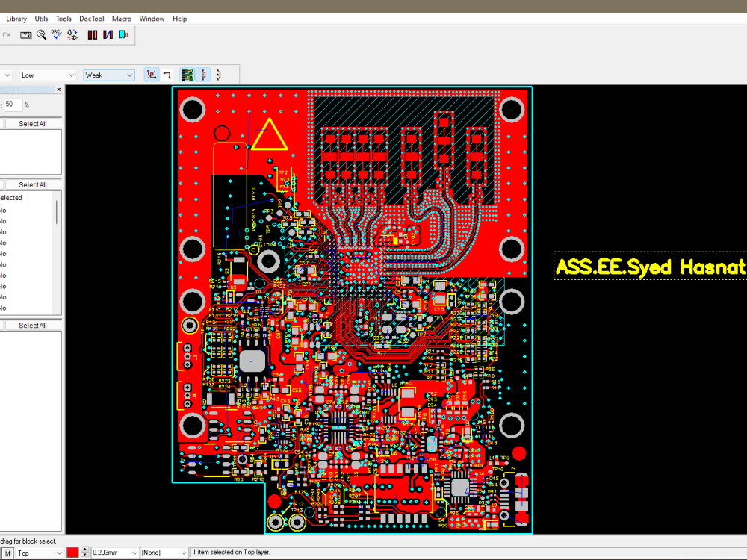747x560 pixels.
Task: Open the Tools menu
Action: point(63,19)
